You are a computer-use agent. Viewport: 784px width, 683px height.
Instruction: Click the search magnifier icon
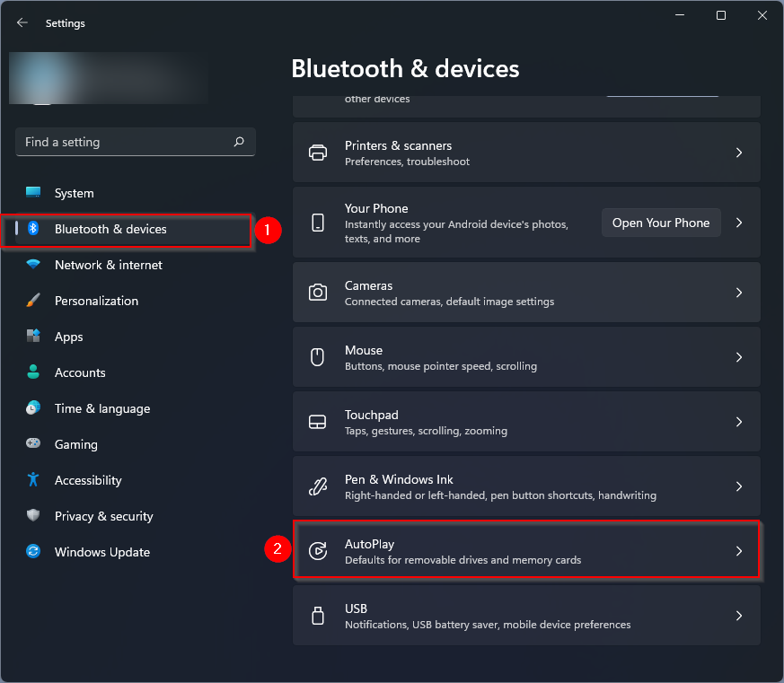pyautogui.click(x=239, y=142)
